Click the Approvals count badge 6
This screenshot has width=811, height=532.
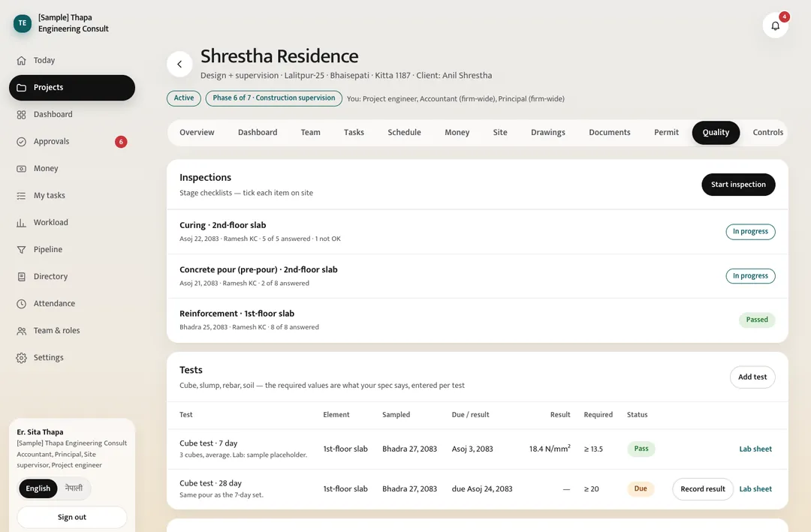[121, 142]
